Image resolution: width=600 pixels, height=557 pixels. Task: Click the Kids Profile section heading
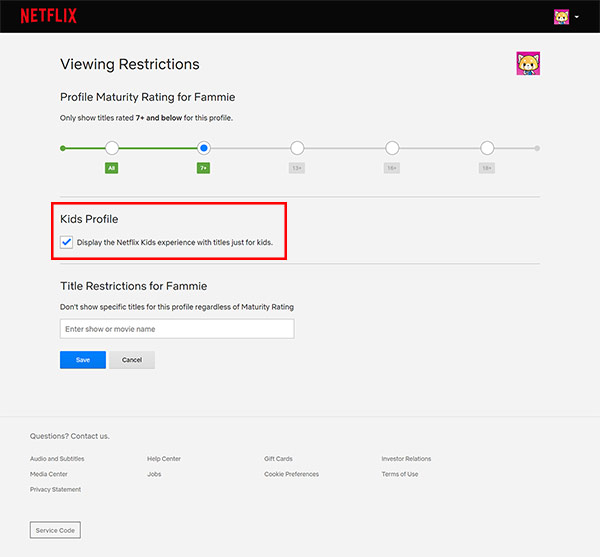(89, 219)
